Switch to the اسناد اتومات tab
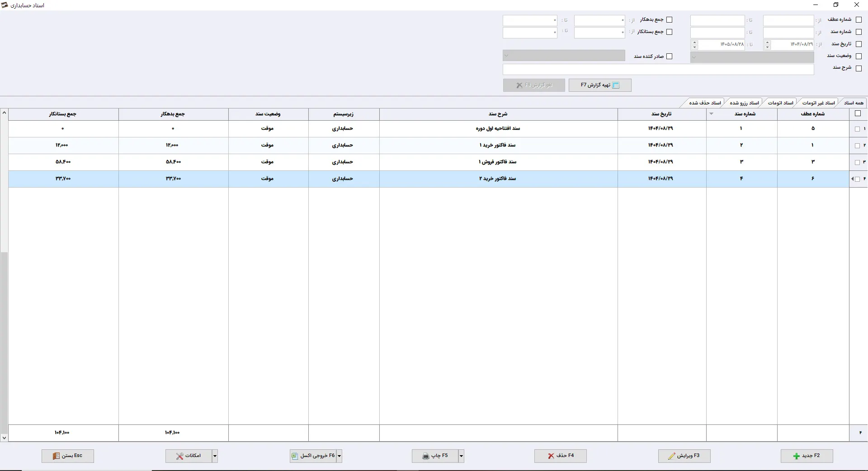Viewport: 868px width, 471px height. [x=781, y=103]
